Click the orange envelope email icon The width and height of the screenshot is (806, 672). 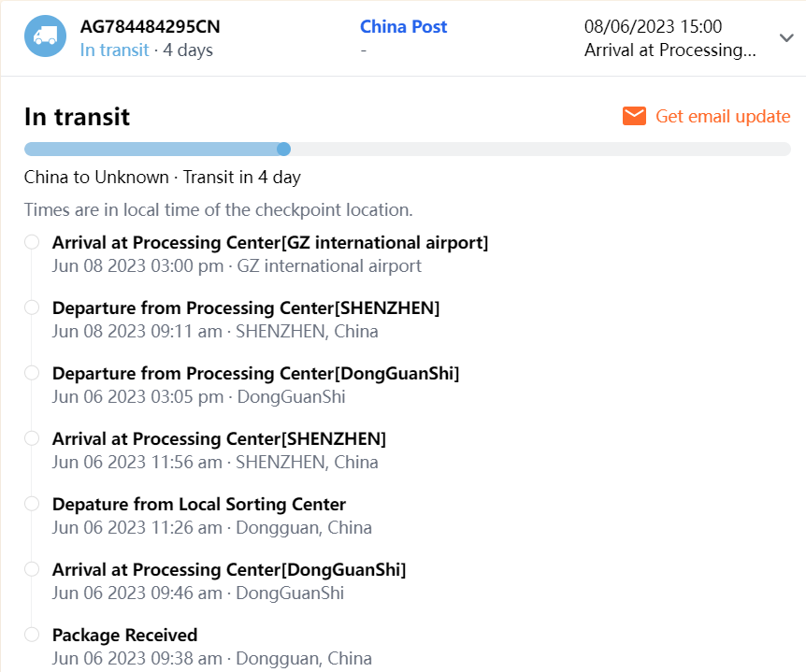pos(634,116)
